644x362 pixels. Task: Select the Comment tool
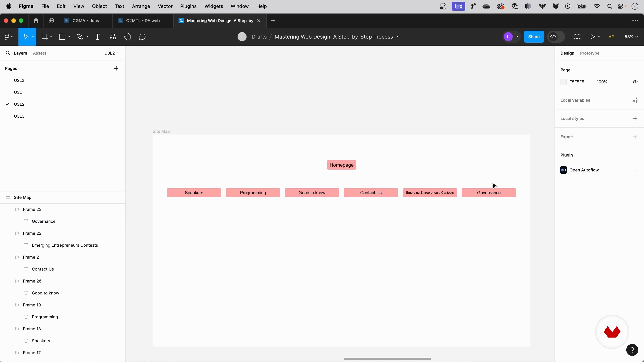pyautogui.click(x=142, y=37)
